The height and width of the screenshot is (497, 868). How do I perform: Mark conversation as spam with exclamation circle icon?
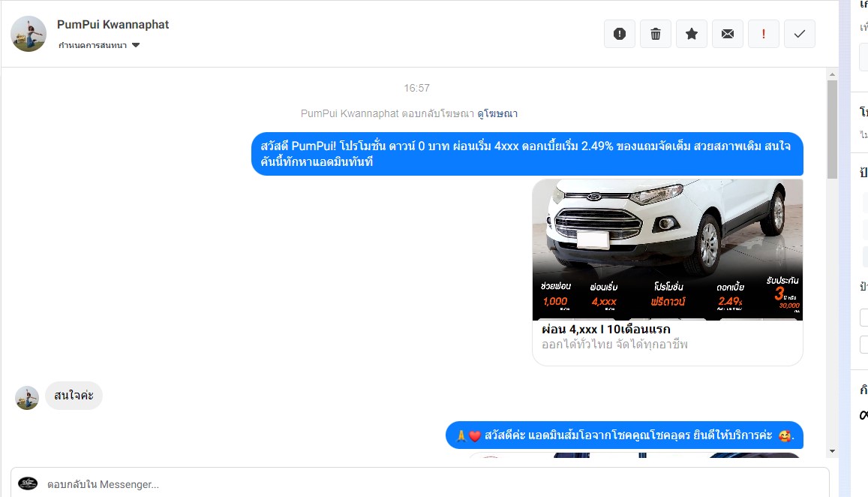coord(620,34)
